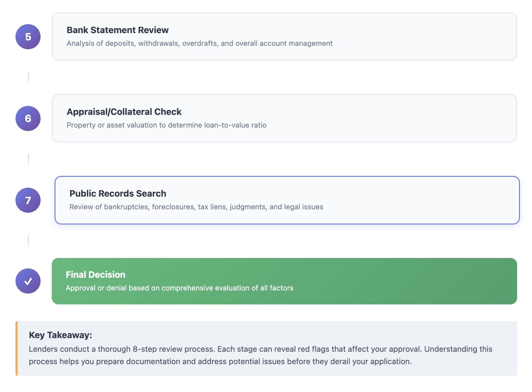Click the green Final Decision card

284,281
